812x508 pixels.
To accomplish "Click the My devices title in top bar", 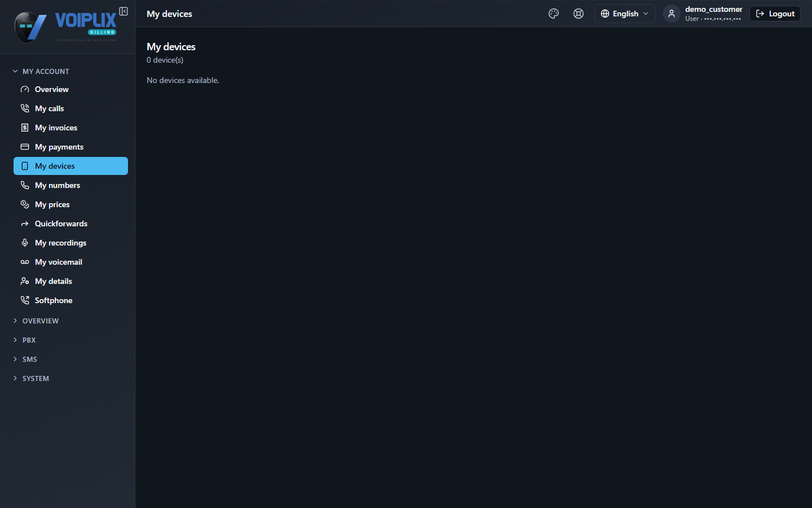I will coord(169,14).
